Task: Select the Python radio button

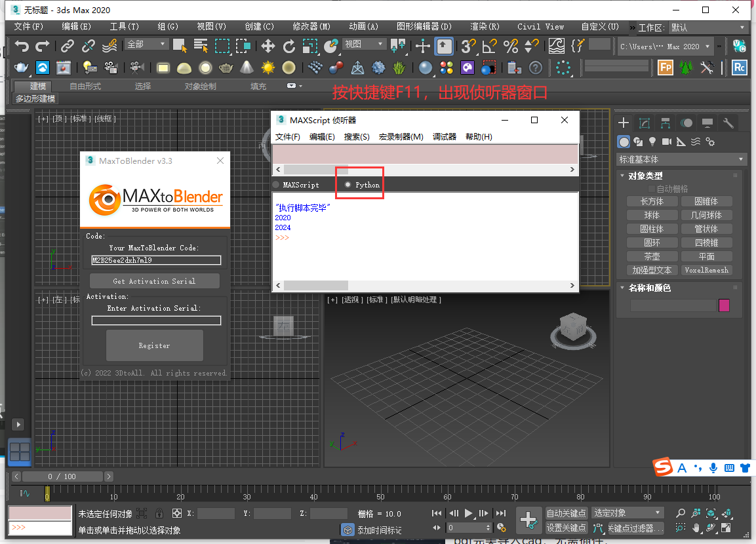Action: [348, 185]
